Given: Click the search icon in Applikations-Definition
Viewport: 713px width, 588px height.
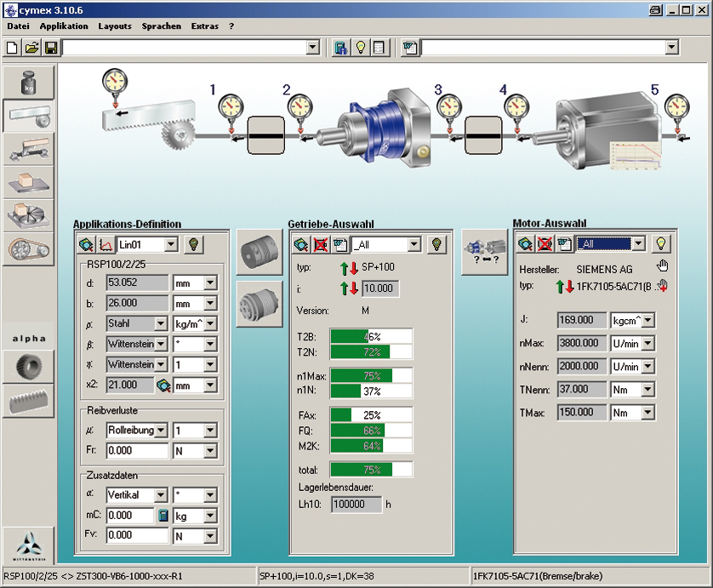Looking at the screenshot, I should (x=86, y=245).
